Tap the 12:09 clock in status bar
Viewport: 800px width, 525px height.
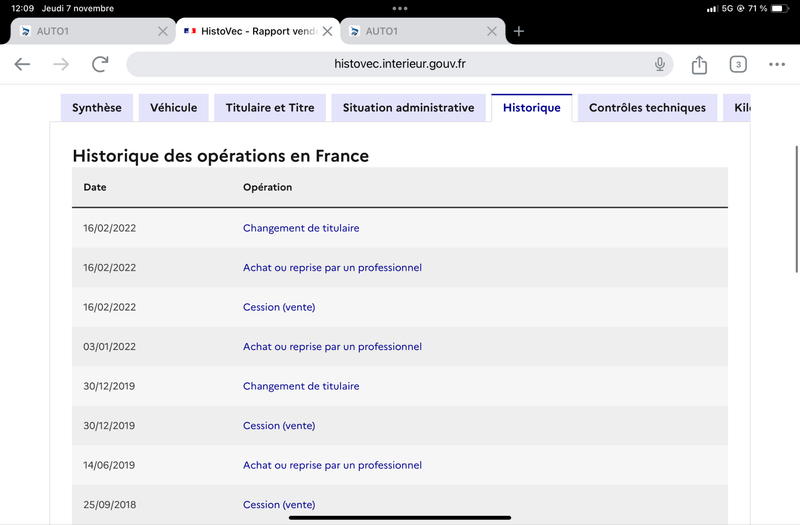click(22, 8)
